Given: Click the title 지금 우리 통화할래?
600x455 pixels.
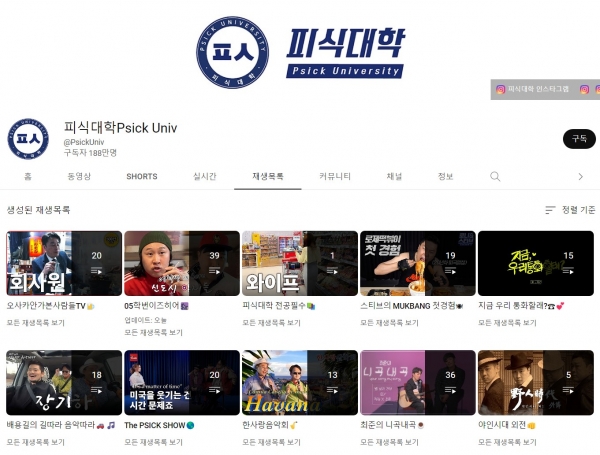Looking at the screenshot, I should [521, 306].
